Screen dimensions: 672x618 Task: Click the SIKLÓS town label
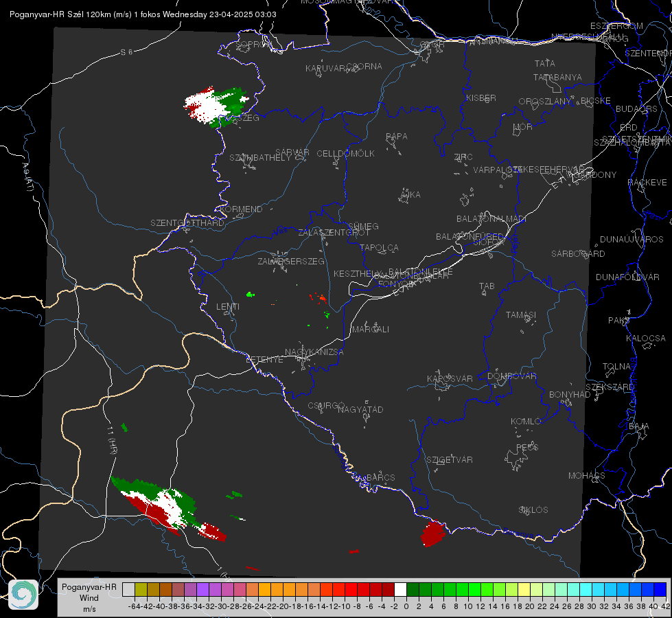coord(533,510)
